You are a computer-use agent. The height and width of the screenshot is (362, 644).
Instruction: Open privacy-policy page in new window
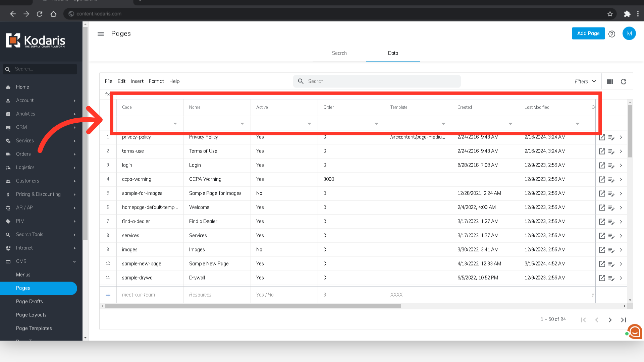click(x=602, y=137)
